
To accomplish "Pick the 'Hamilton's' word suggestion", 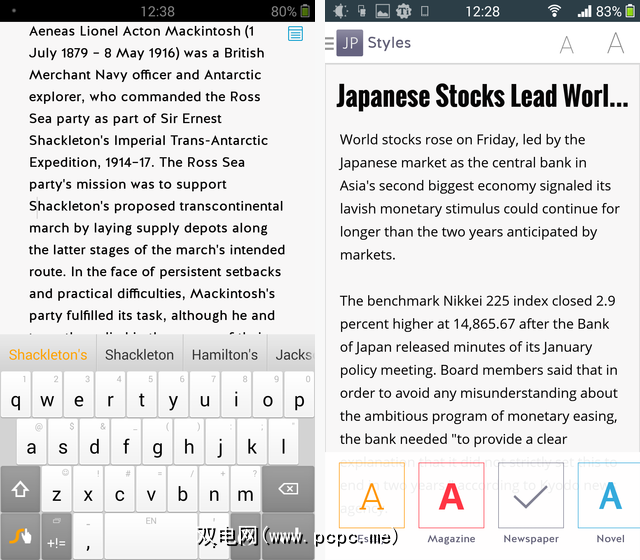I will 225,355.
